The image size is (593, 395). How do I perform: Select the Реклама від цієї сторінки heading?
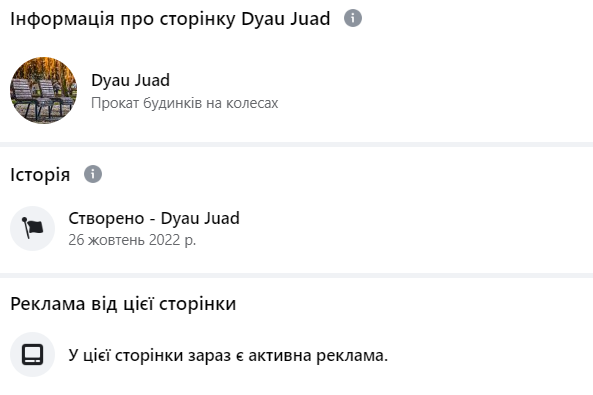123,304
